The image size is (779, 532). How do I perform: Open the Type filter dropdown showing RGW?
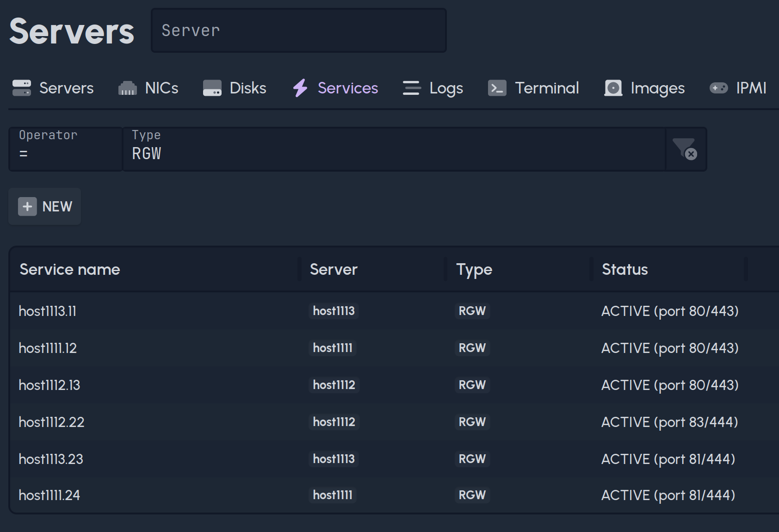point(393,149)
